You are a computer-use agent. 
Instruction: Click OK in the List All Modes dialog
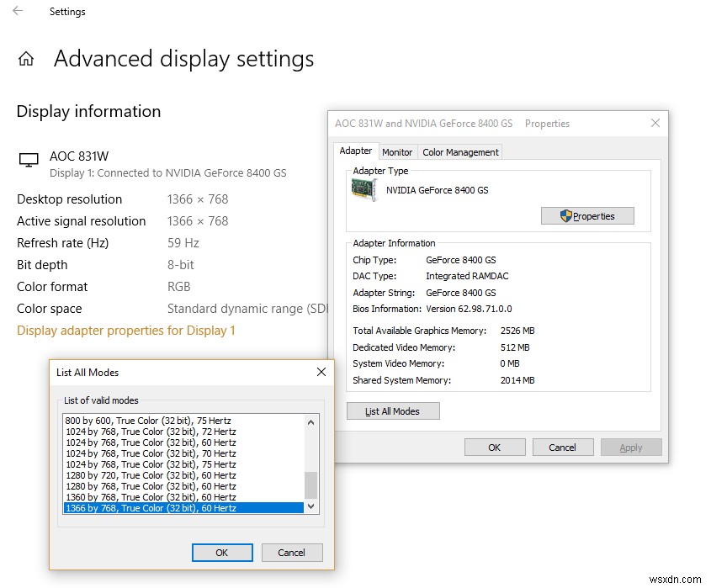click(221, 553)
